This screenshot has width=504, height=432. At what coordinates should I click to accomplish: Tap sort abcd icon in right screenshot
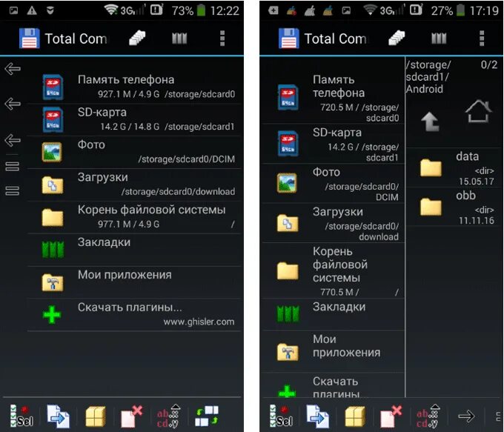428,416
